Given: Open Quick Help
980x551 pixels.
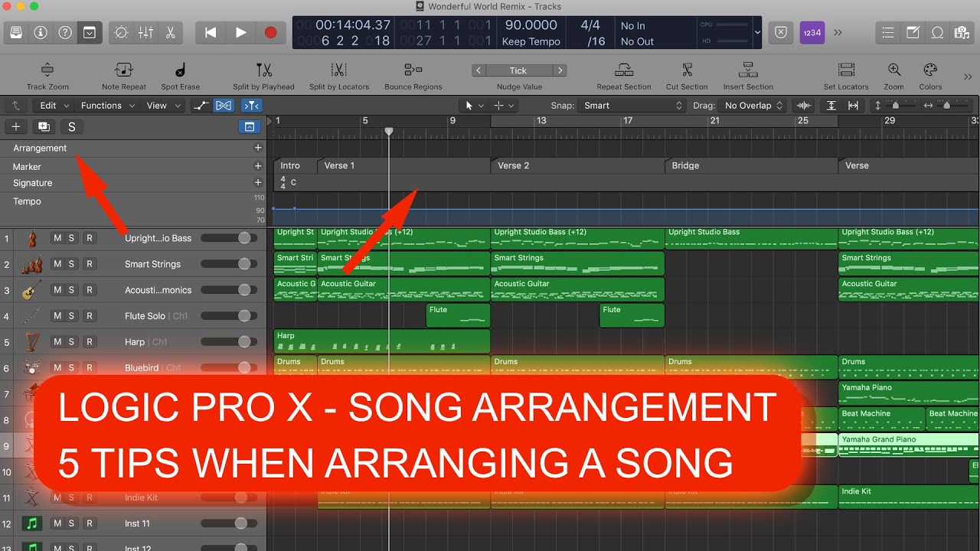Looking at the screenshot, I should point(65,33).
